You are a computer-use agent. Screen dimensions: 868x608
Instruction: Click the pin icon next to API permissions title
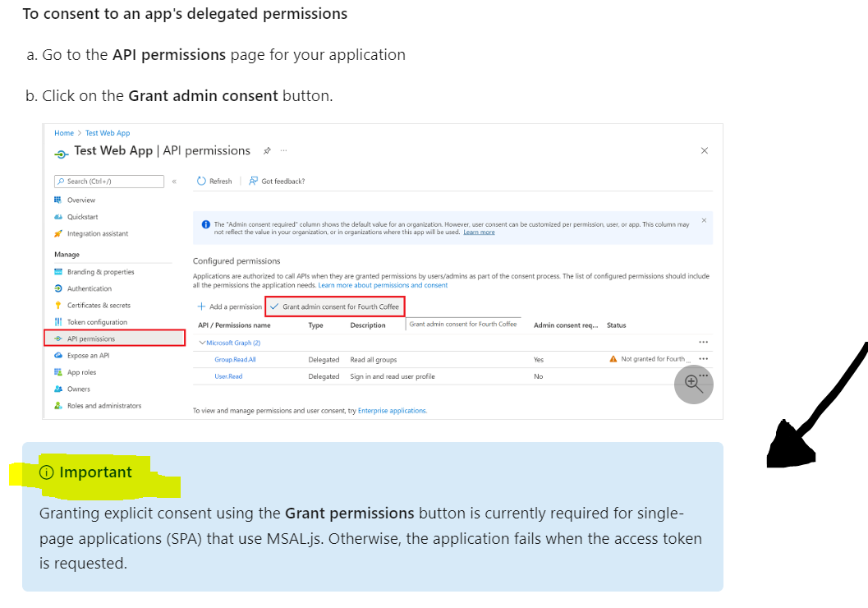267,150
